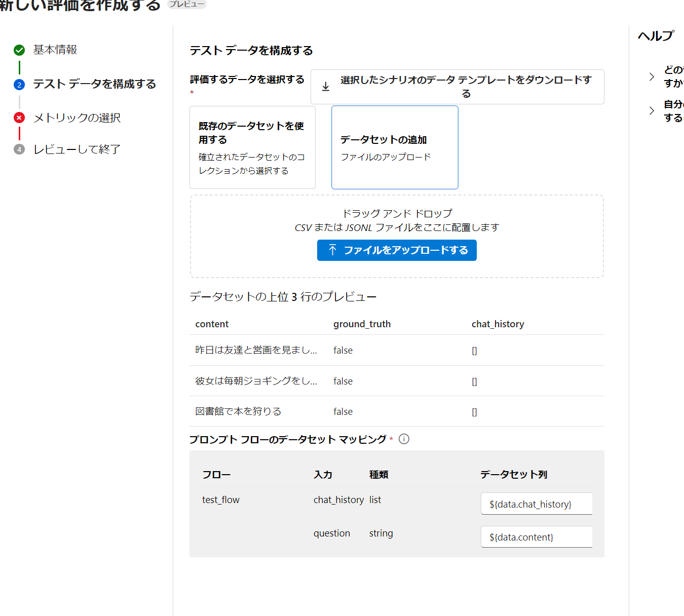The height and width of the screenshot is (616, 684).
Task: Choose 既存のデータセットを使用する option card
Action: pos(252,147)
